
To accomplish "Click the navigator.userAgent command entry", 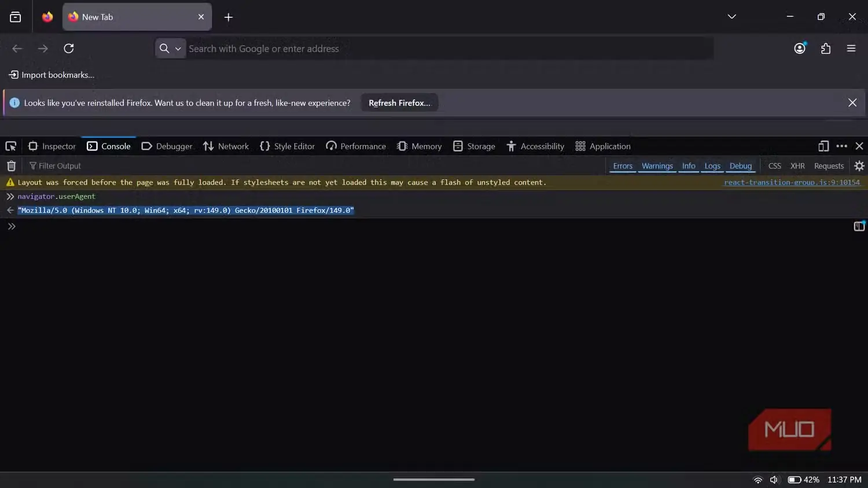I will [56, 197].
